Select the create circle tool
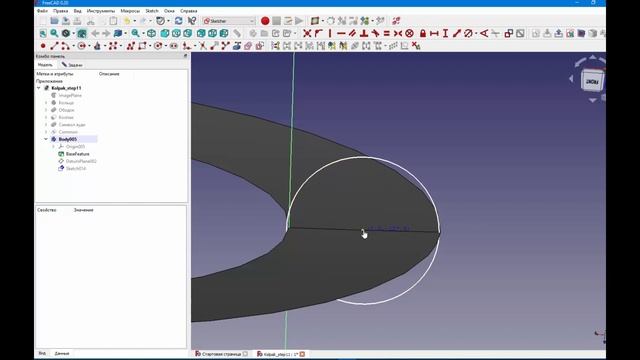The width and height of the screenshot is (640, 360). (82, 46)
